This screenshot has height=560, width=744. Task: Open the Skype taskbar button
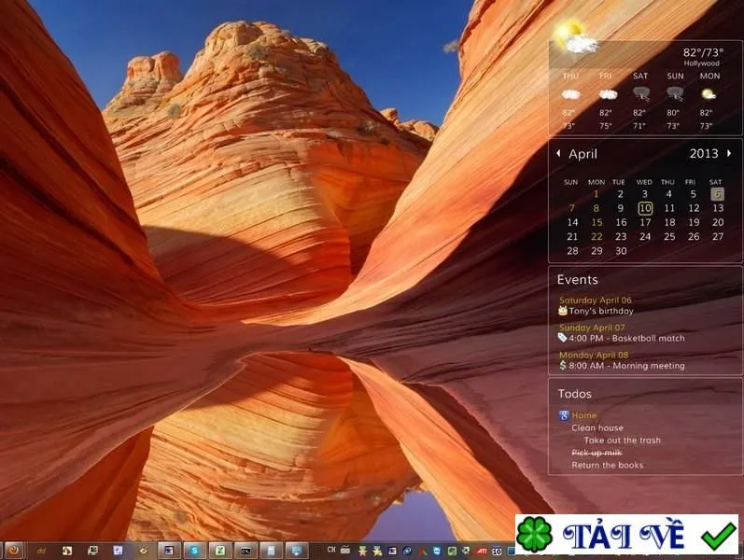[x=194, y=551]
